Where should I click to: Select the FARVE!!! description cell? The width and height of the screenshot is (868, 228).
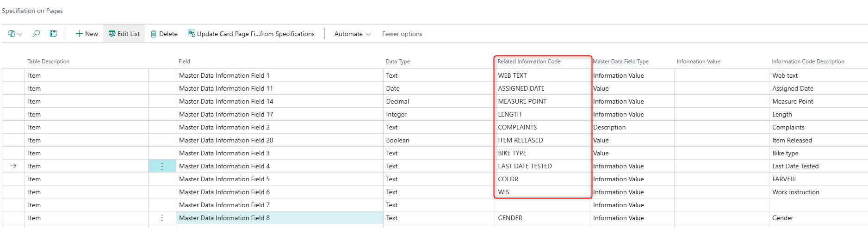784,179
